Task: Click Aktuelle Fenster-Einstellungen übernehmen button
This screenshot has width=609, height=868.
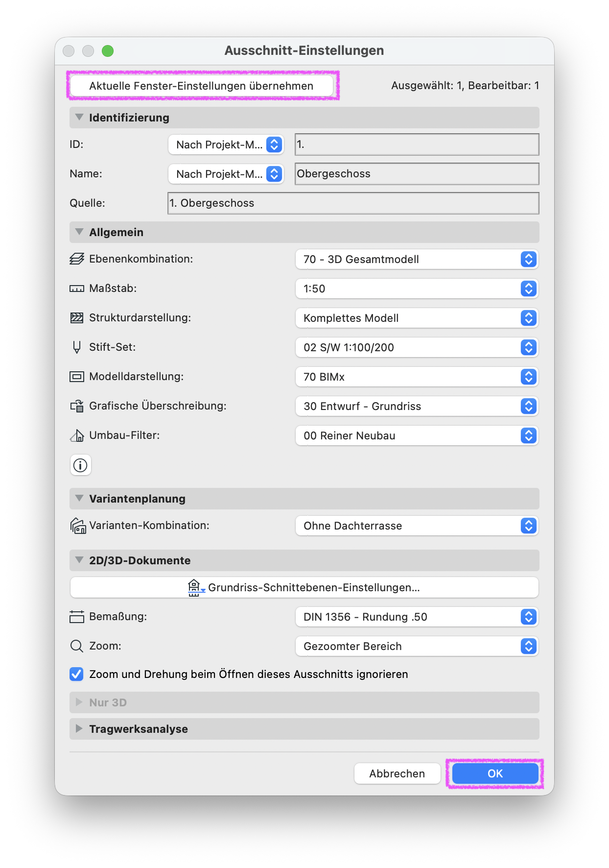Action: click(202, 86)
